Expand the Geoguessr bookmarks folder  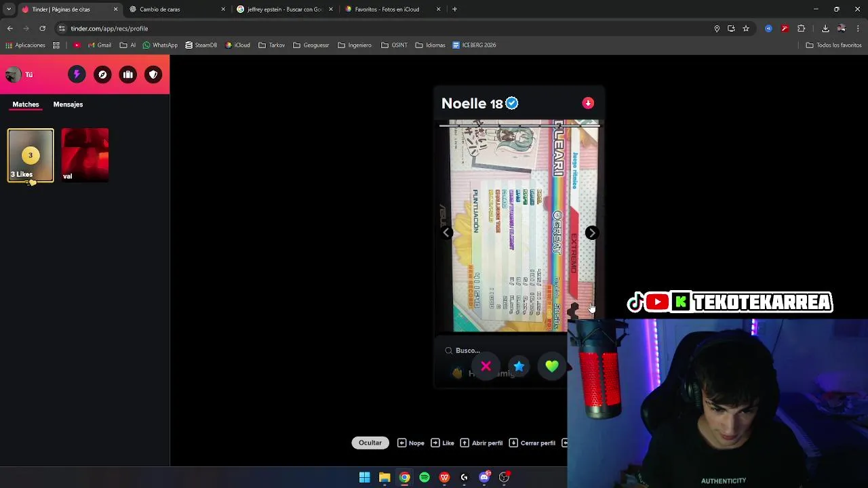tap(311, 45)
